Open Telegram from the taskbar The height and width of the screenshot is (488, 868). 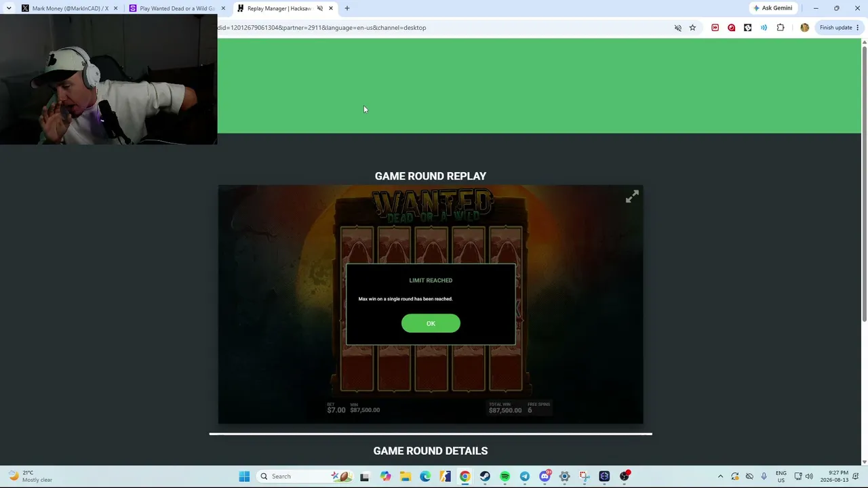point(525,476)
